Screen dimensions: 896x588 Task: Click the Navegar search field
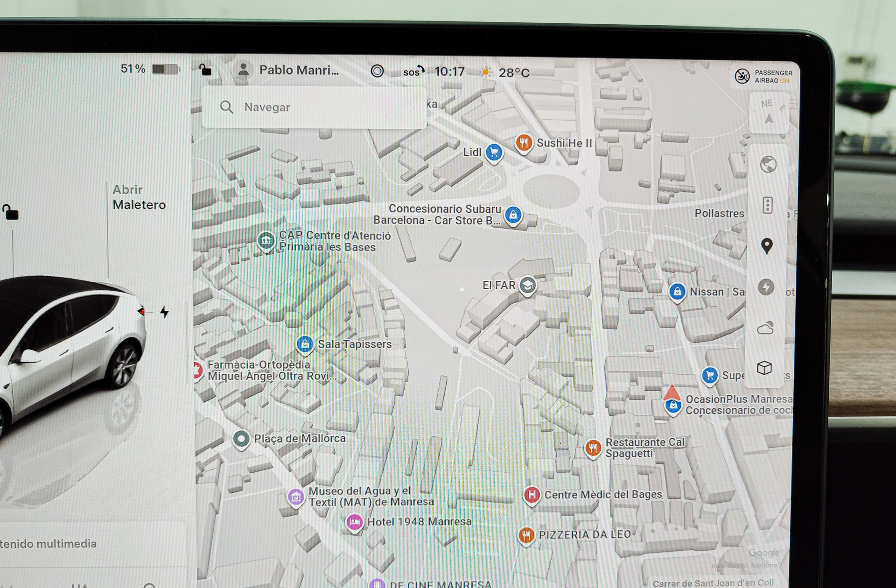coord(314,107)
